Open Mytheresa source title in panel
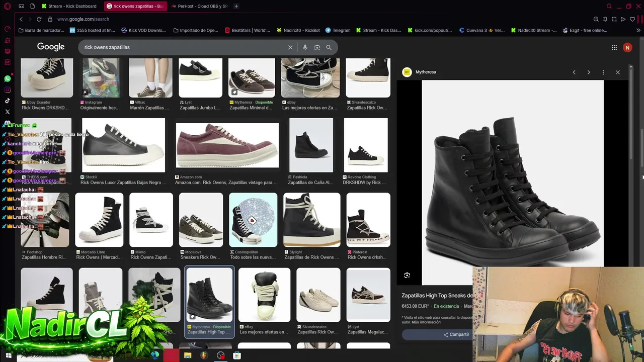Screen dimensions: 644x362 [x=426, y=72]
